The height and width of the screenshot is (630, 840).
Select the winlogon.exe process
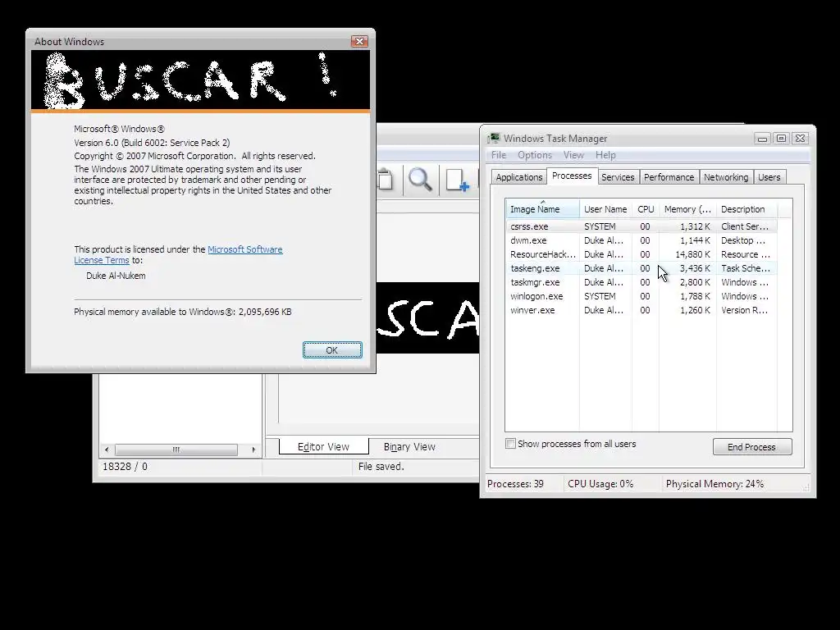(x=641, y=296)
